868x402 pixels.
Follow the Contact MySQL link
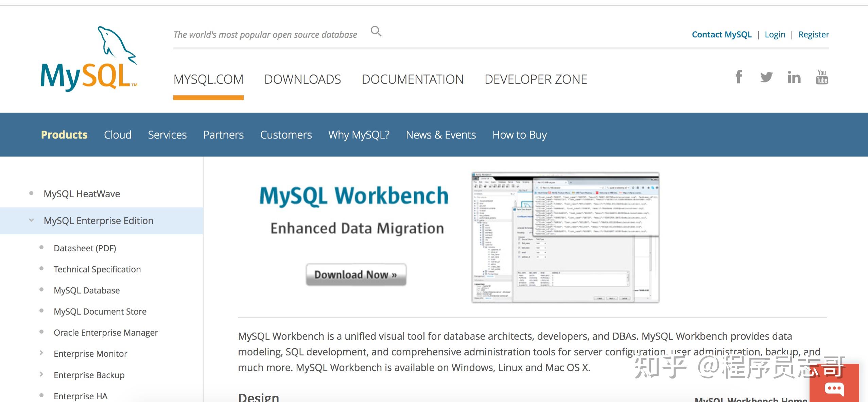[x=722, y=35]
